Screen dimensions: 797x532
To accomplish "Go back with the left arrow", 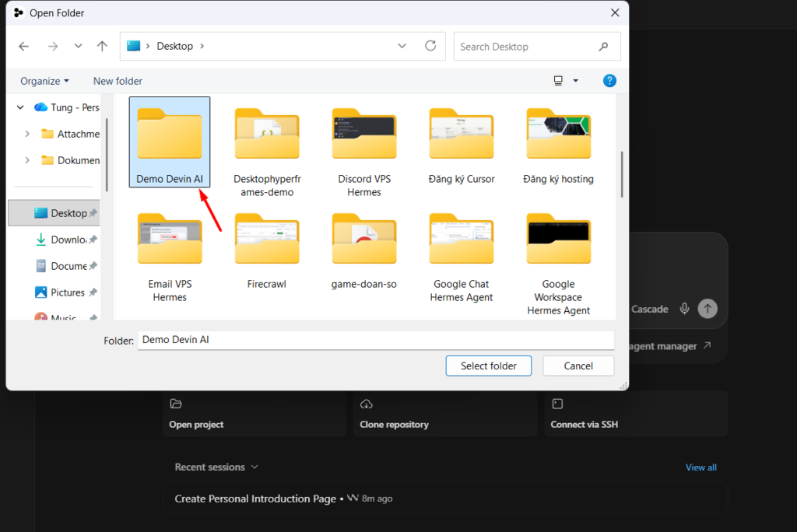I will (x=24, y=46).
